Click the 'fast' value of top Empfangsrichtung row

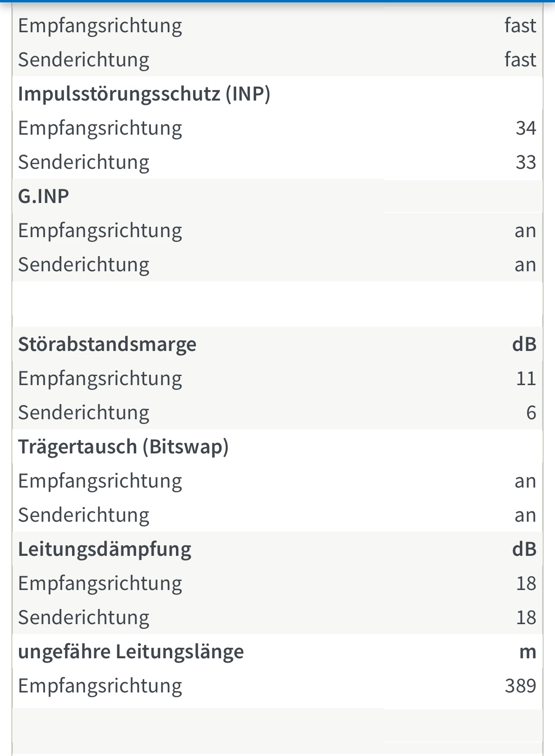(x=520, y=26)
